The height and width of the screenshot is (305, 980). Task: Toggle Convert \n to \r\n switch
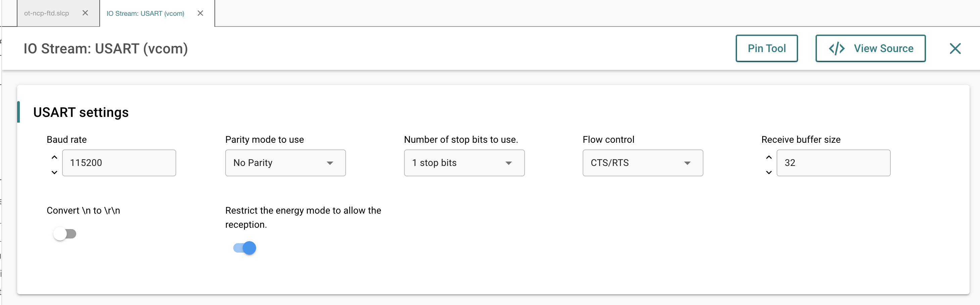point(65,233)
